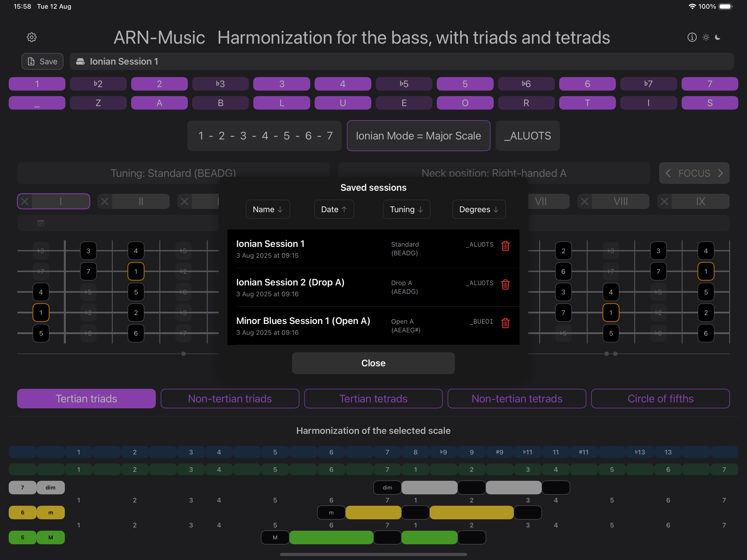The image size is (747, 560).
Task: Click the Ionian Mode = Major Scale button
Action: click(418, 136)
